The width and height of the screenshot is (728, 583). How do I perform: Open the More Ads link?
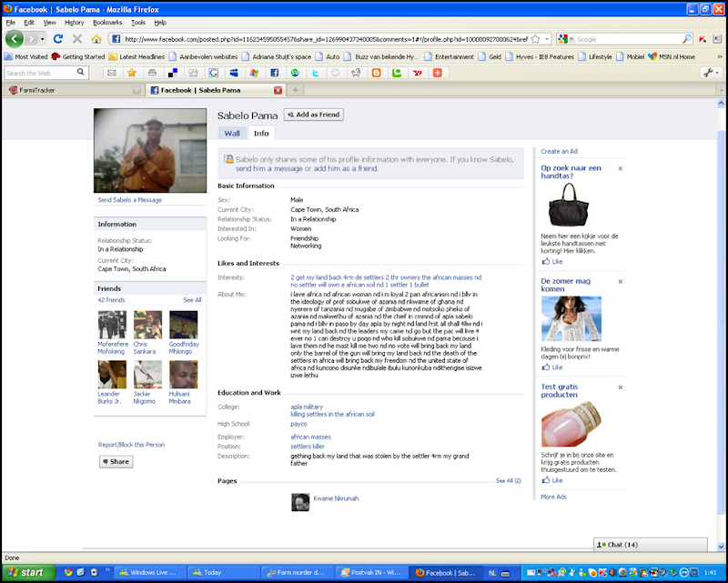(x=553, y=497)
